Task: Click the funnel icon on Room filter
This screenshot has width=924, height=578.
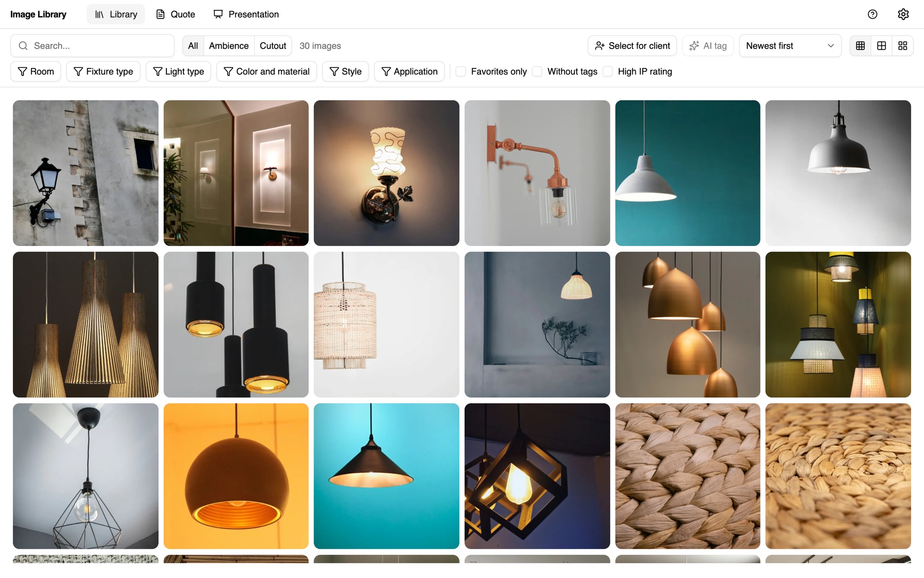Action: point(22,72)
